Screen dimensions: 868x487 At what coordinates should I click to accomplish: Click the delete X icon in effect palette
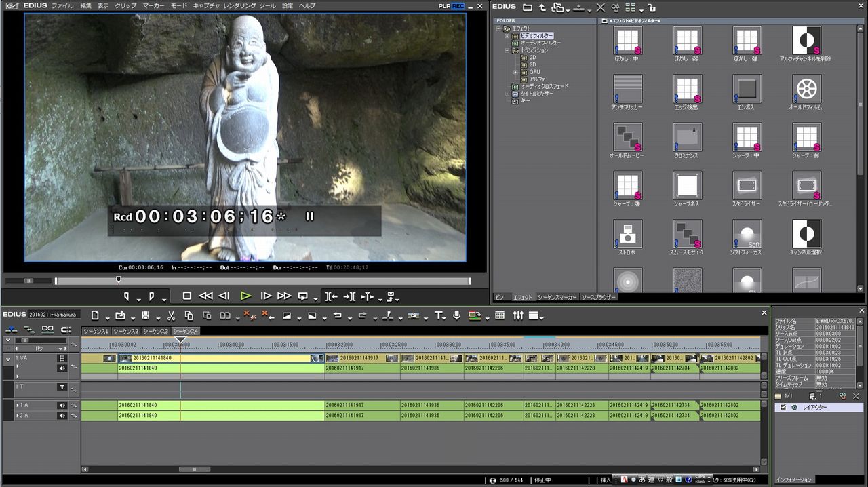600,7
